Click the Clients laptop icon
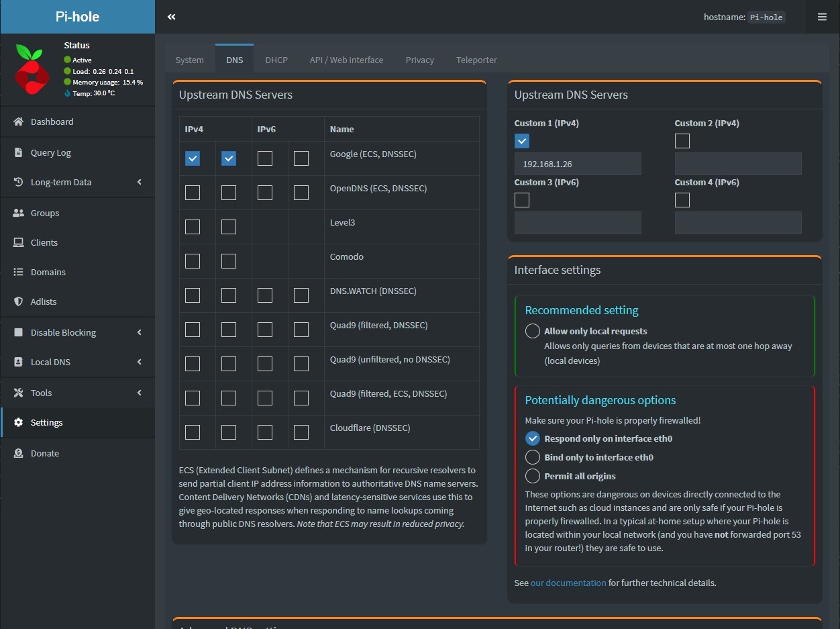The width and height of the screenshot is (840, 629). 18,242
